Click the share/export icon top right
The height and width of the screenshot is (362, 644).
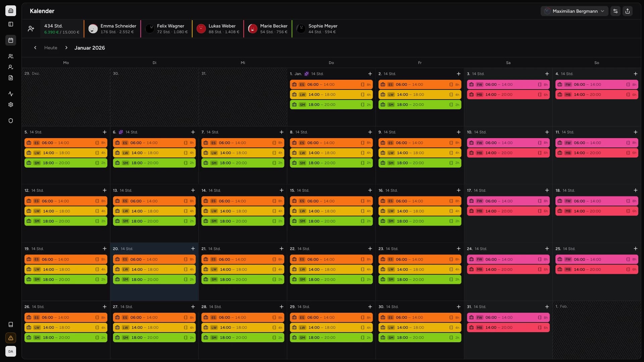(628, 11)
